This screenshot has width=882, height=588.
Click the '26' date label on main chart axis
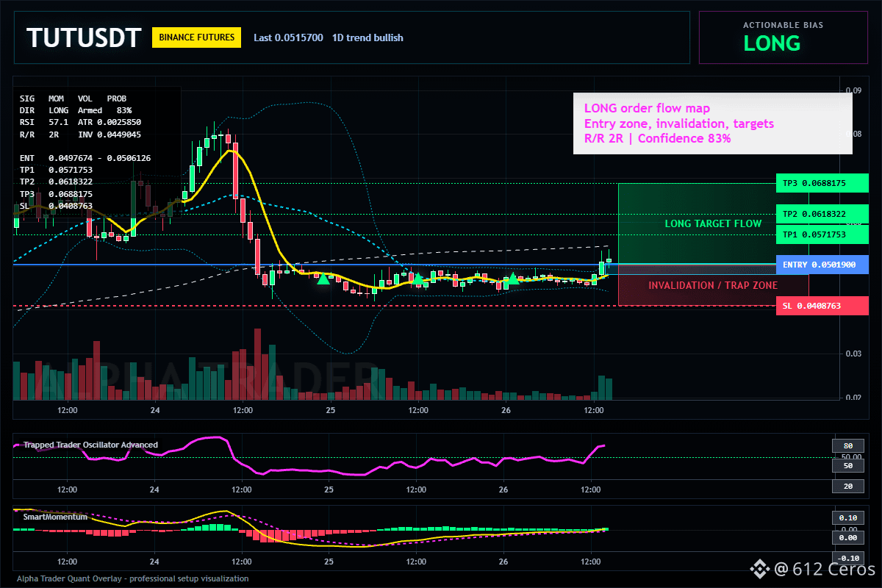tap(505, 409)
